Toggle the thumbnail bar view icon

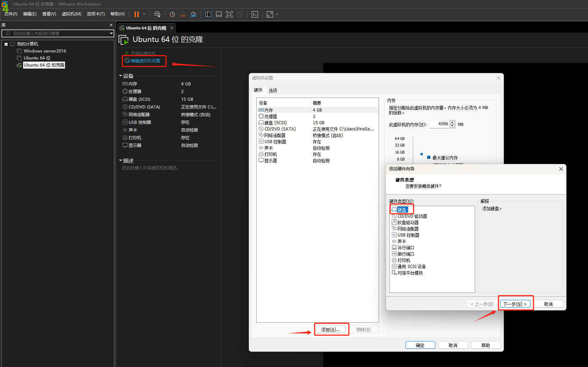[x=219, y=14]
